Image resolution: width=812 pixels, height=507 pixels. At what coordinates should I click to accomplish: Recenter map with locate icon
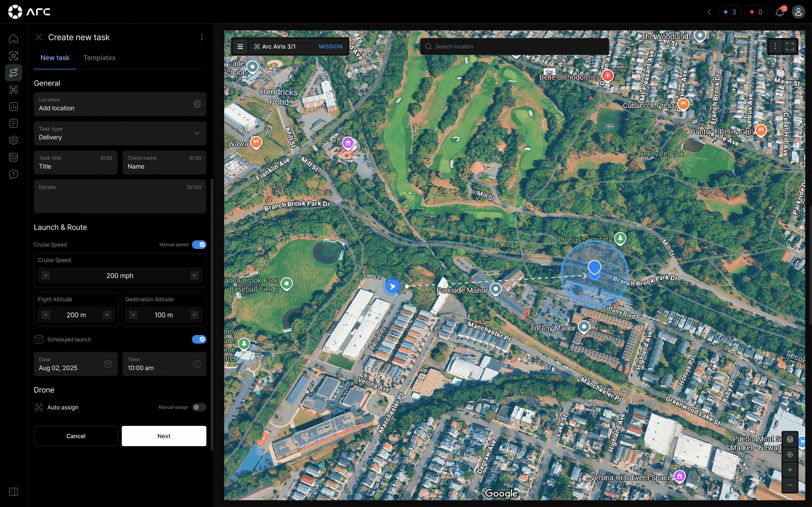point(790,455)
